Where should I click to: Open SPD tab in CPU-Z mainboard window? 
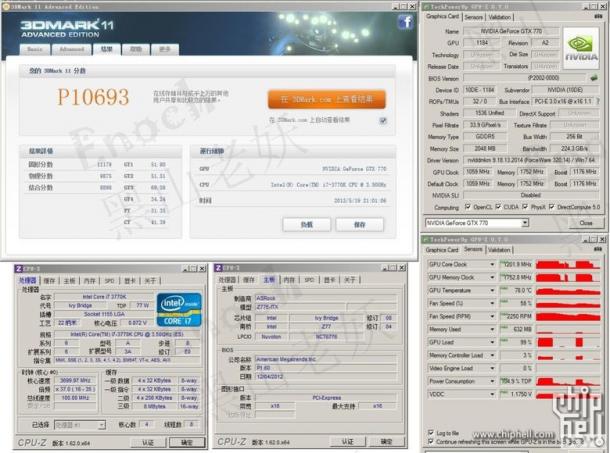309,279
